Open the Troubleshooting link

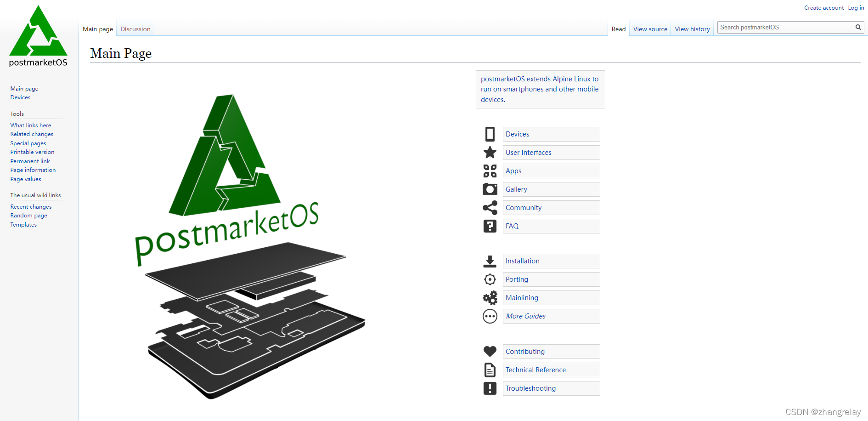tap(530, 388)
